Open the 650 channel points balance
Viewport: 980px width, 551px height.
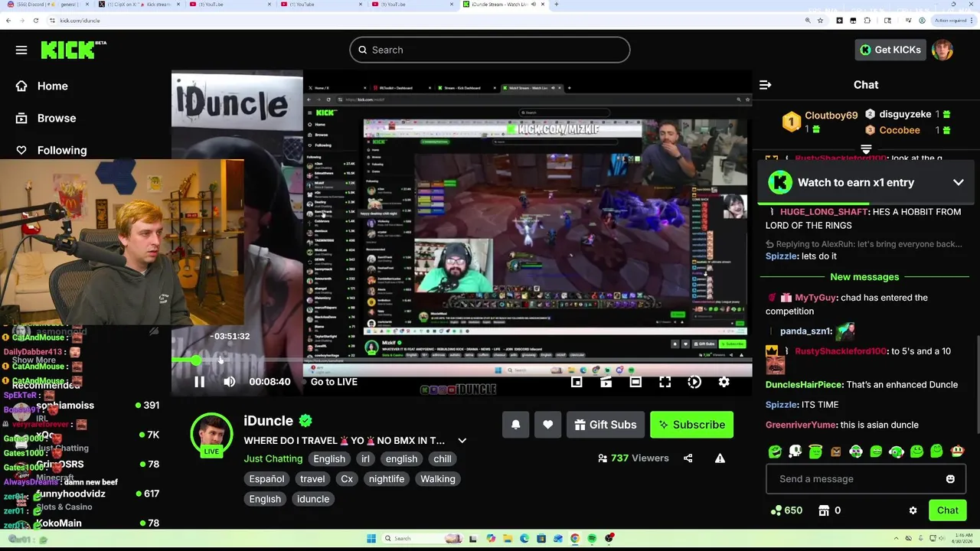[786, 510]
